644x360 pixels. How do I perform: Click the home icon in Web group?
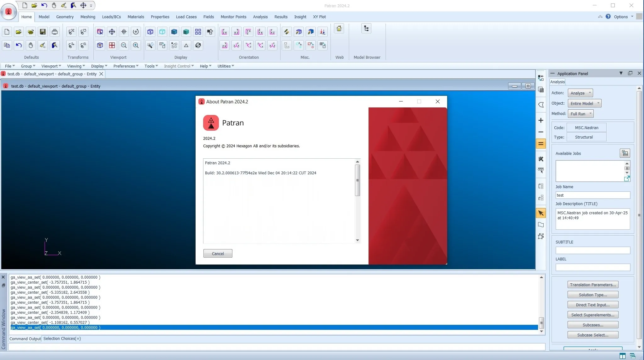(339, 29)
